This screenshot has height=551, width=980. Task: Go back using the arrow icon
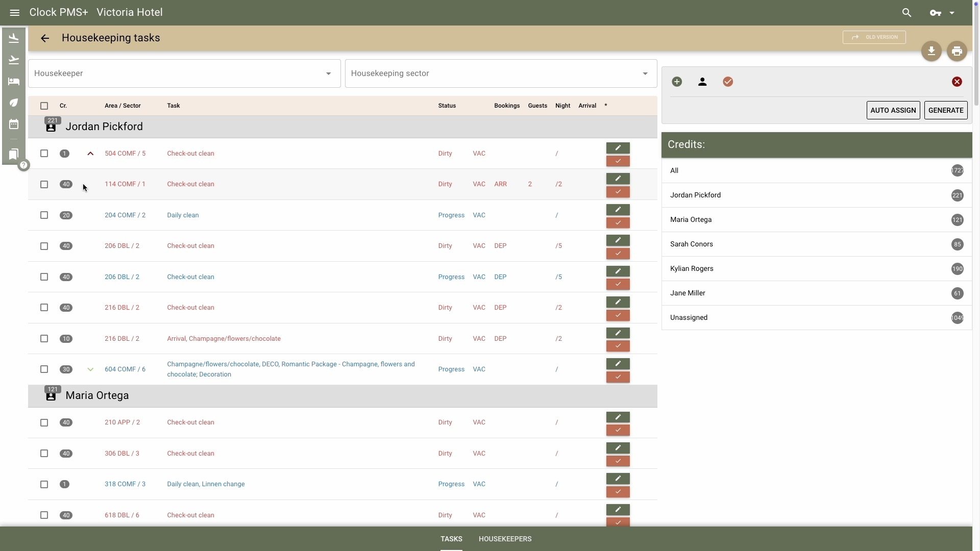click(x=45, y=38)
